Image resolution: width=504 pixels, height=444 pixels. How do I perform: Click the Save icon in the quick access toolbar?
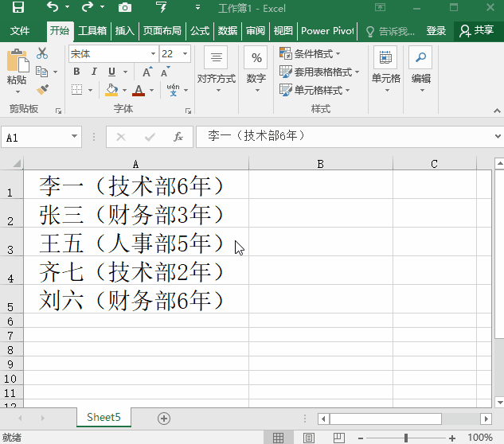point(18,7)
